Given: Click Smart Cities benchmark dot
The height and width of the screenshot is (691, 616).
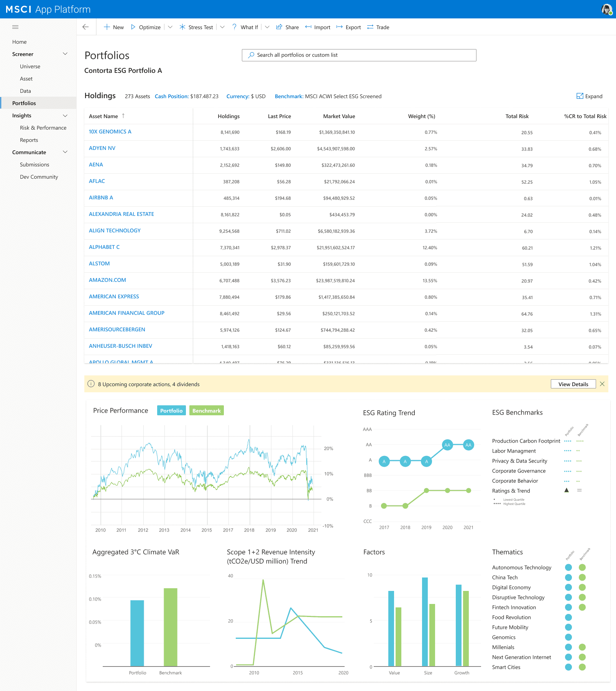Looking at the screenshot, I should pyautogui.click(x=582, y=667).
